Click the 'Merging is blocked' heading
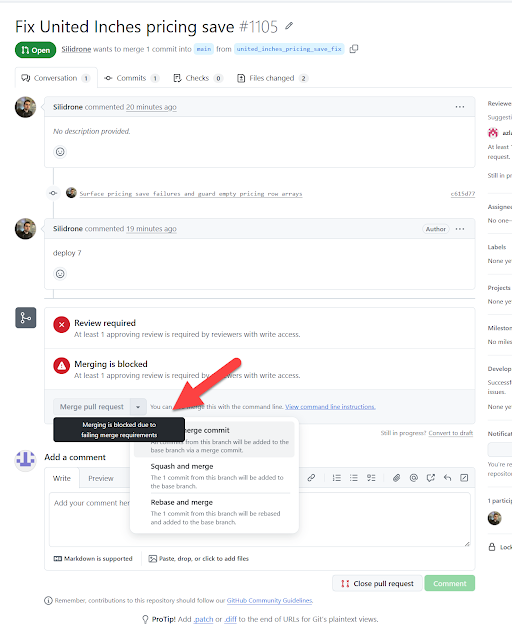The image size is (512, 639). (111, 364)
